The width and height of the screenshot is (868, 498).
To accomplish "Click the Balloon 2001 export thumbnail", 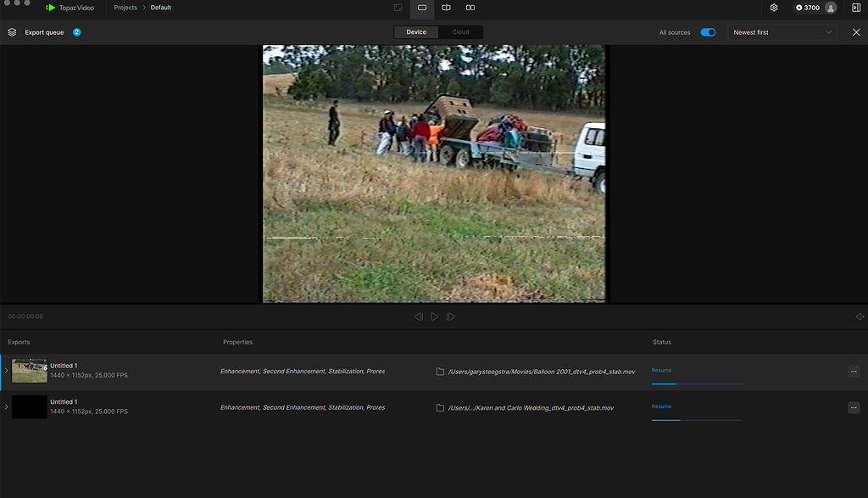I will [x=30, y=371].
